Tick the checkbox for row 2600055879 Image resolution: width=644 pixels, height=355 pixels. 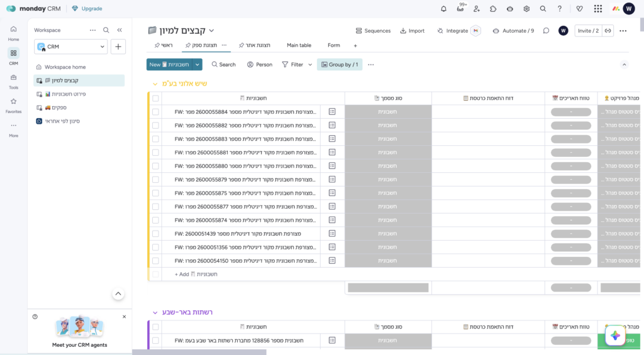click(156, 179)
